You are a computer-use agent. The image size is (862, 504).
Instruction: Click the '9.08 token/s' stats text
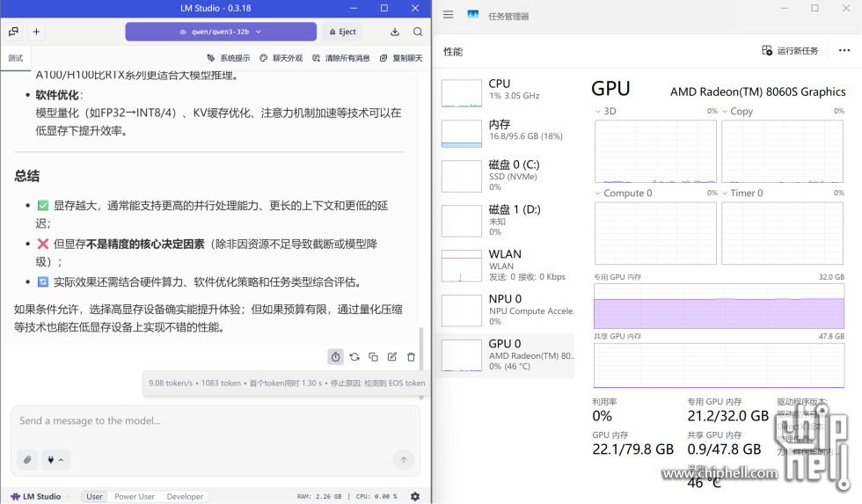point(171,383)
